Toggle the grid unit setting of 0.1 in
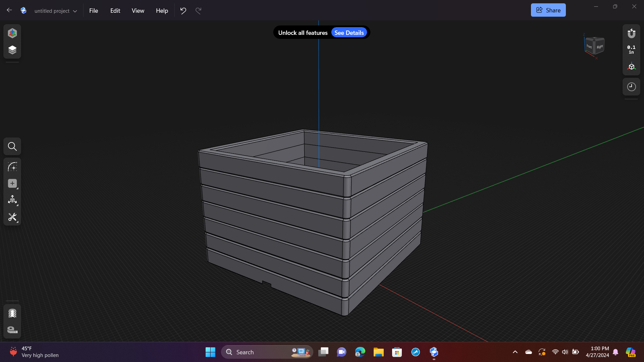Image resolution: width=644 pixels, height=362 pixels. (x=631, y=50)
